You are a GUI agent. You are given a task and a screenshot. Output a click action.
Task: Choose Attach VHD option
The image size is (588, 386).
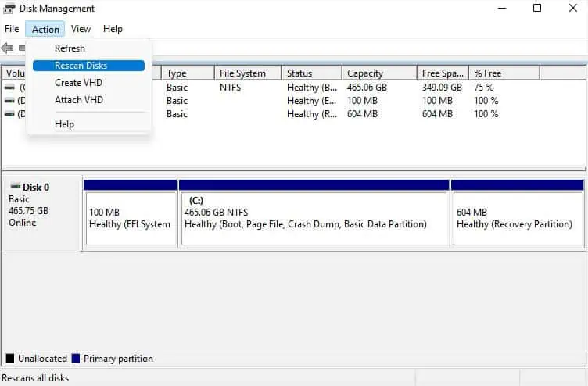(78, 100)
